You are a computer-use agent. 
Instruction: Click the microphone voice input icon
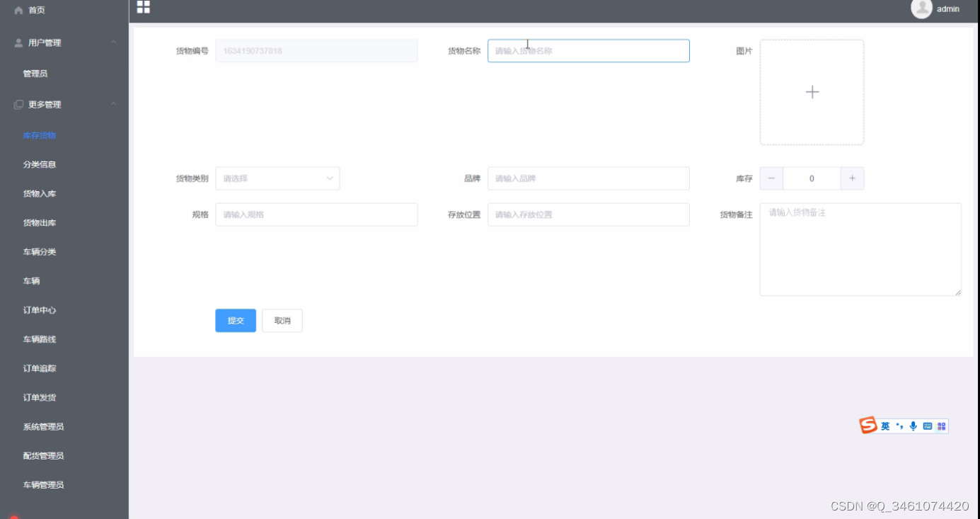click(x=913, y=426)
